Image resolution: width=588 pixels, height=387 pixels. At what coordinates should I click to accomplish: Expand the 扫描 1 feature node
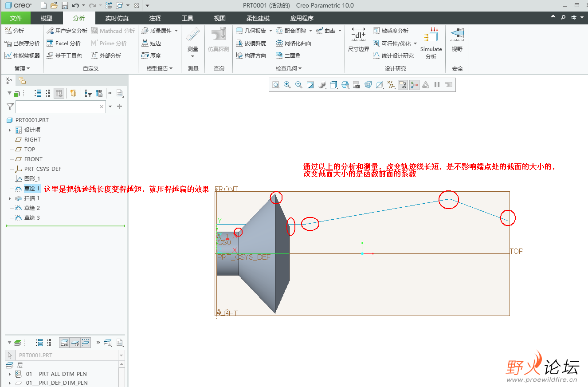tap(10, 198)
